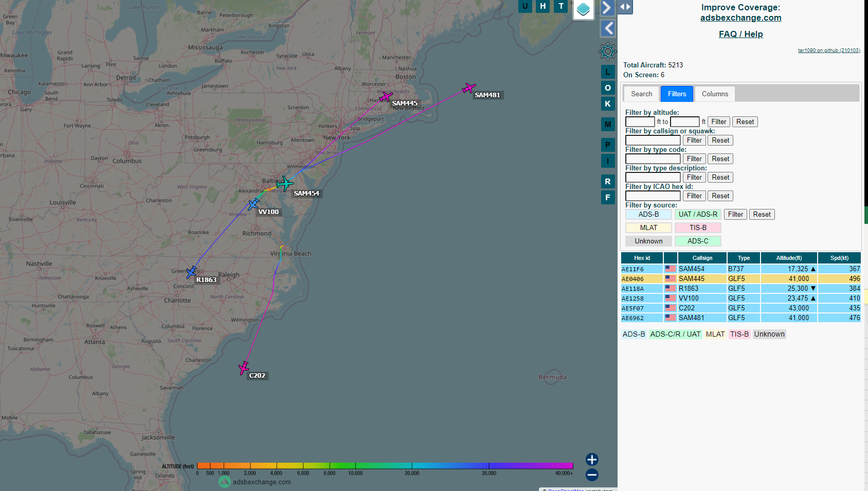Zoom out with the minus button
Viewport: 868px width, 491px height.
(592, 475)
